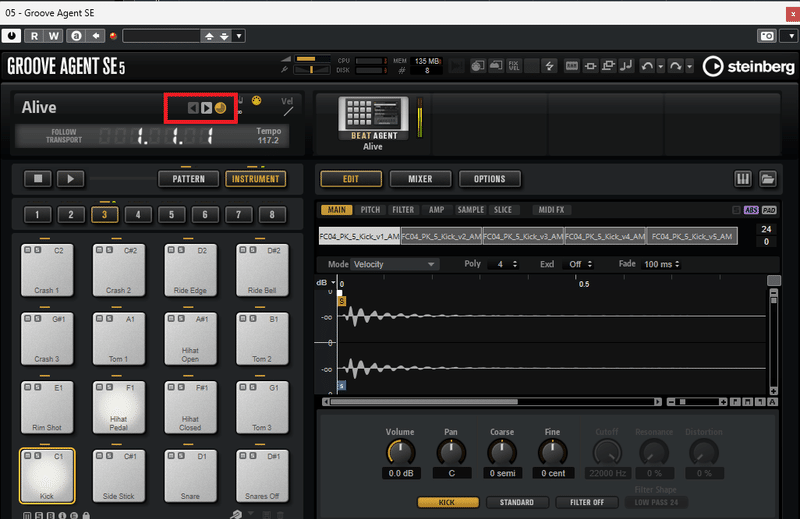Click the orange load kit disc icon
Viewport: 800px width, 519px height.
(220, 108)
